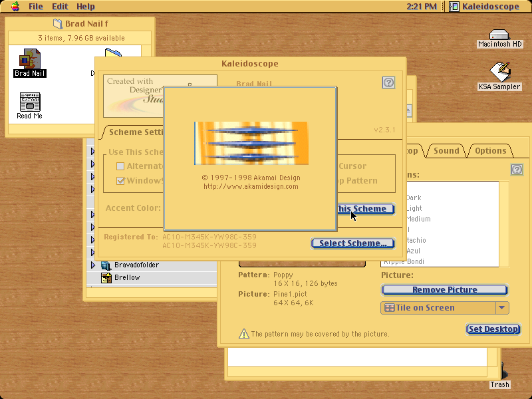Click the blue-and-orange splash artwork image
The image size is (532, 399).
[251, 143]
